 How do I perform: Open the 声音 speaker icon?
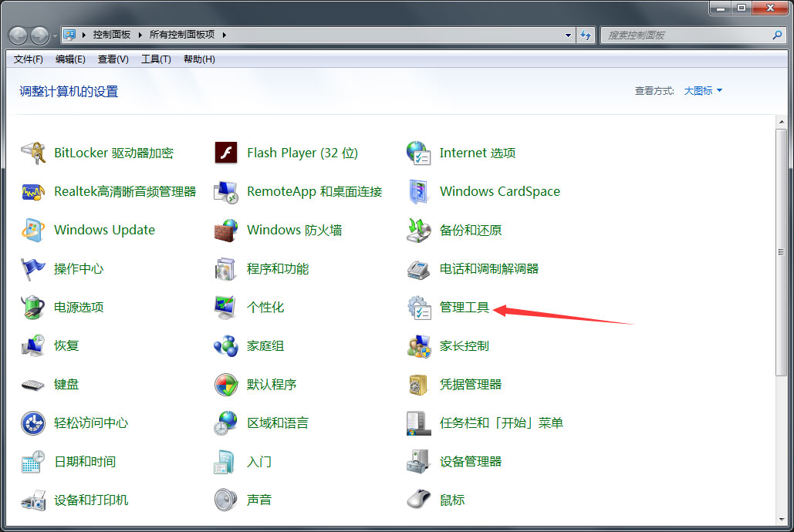226,500
